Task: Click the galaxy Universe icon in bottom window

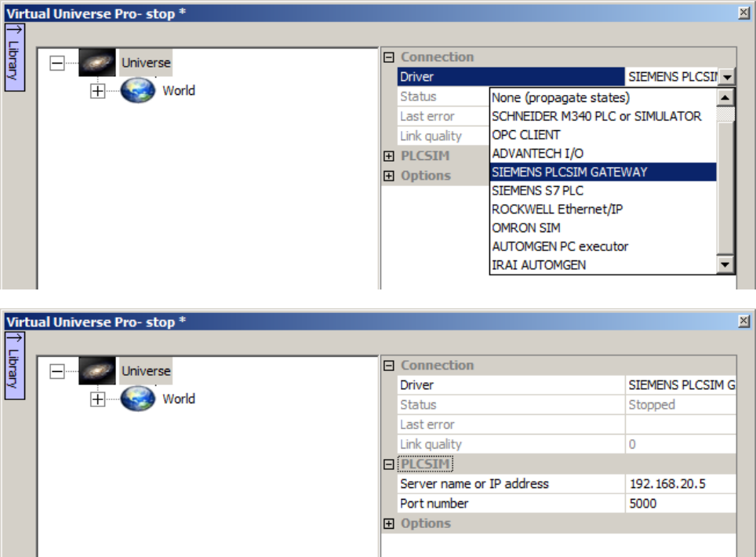Action: point(97,371)
